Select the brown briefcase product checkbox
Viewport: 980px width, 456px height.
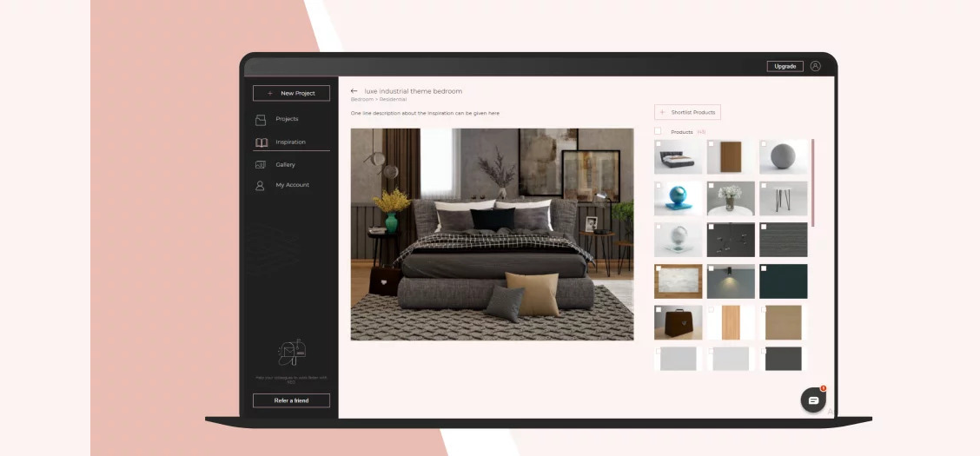659,310
